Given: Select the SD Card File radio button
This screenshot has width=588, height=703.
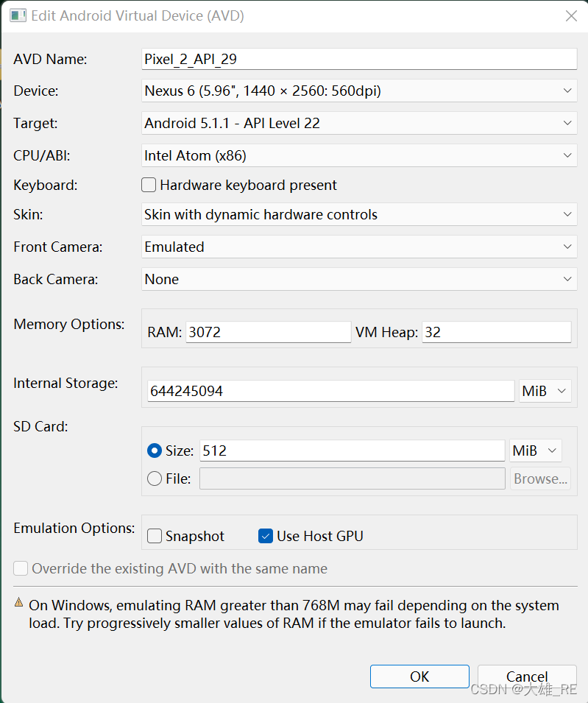Looking at the screenshot, I should (x=155, y=478).
